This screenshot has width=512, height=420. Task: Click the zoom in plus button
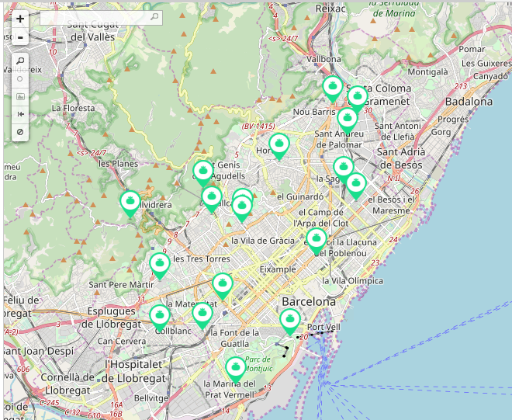point(20,19)
